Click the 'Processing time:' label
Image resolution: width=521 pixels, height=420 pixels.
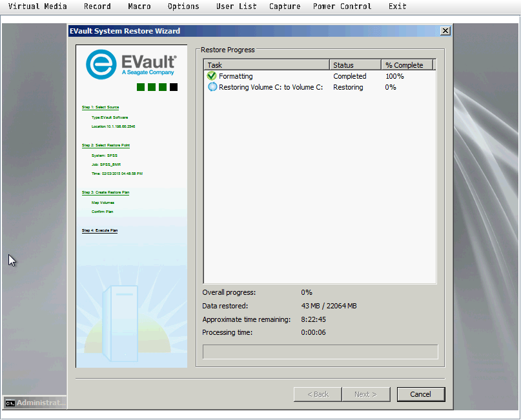click(x=227, y=332)
